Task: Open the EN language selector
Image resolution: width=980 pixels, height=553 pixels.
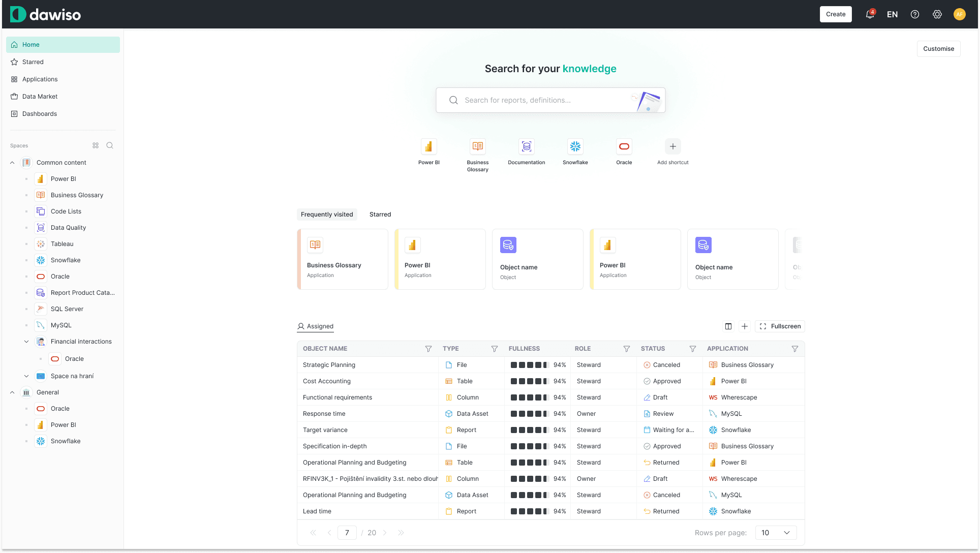Action: (892, 14)
